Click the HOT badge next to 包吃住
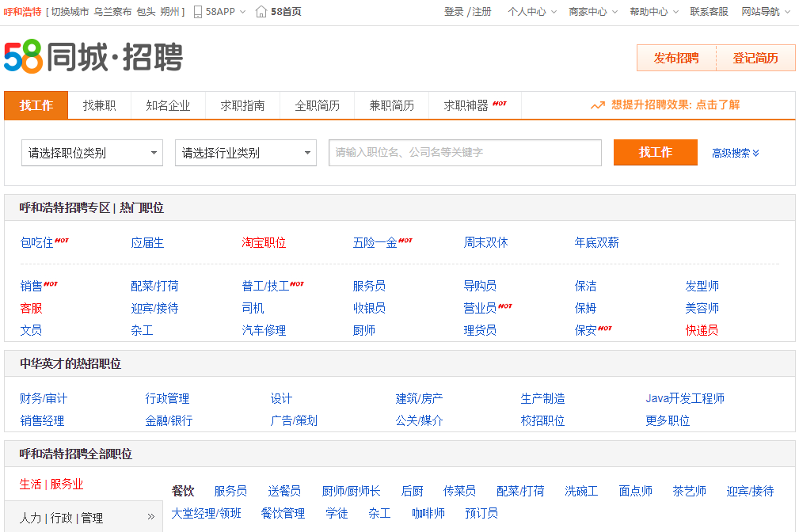This screenshot has width=799, height=532. pyautogui.click(x=62, y=240)
